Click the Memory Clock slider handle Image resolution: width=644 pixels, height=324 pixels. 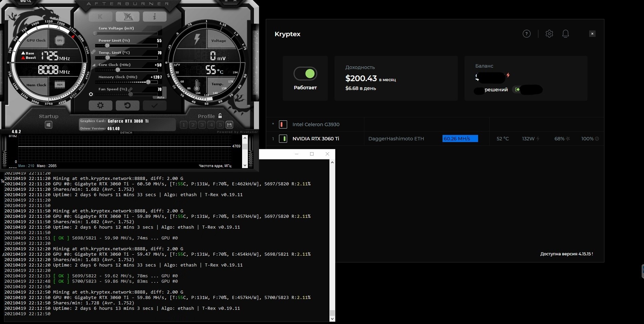pyautogui.click(x=148, y=82)
